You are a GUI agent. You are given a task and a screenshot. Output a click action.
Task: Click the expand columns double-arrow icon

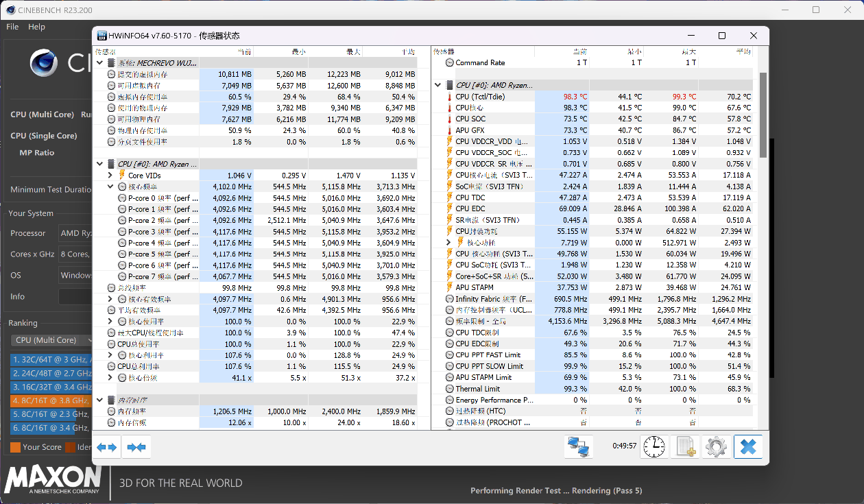point(106,448)
